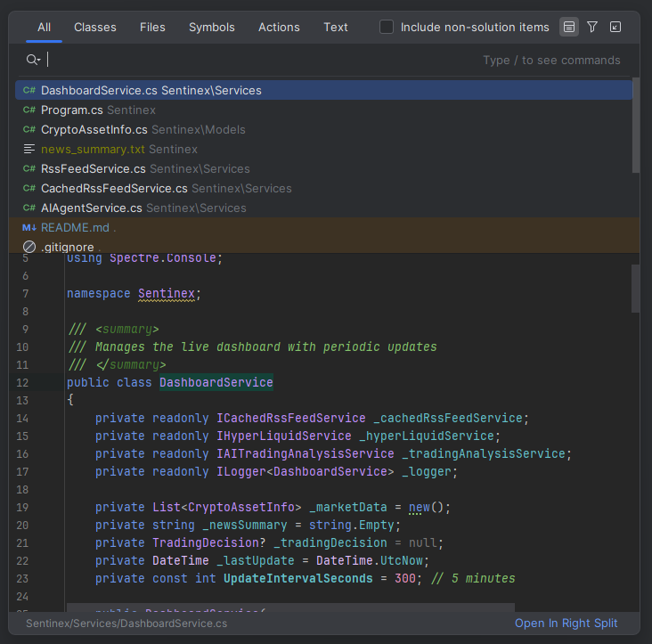Click the text file icon for news_summary.txt

point(29,149)
